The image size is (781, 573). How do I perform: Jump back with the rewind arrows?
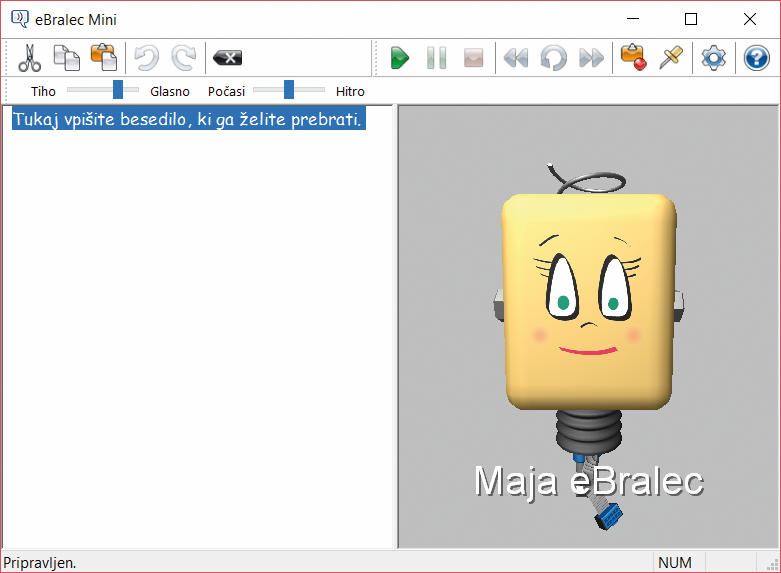[x=516, y=58]
